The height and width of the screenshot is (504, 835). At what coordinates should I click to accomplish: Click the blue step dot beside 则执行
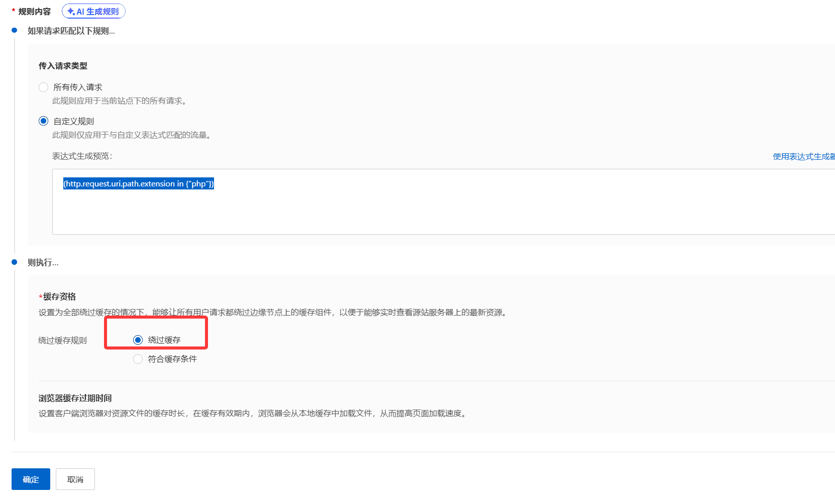coord(15,262)
